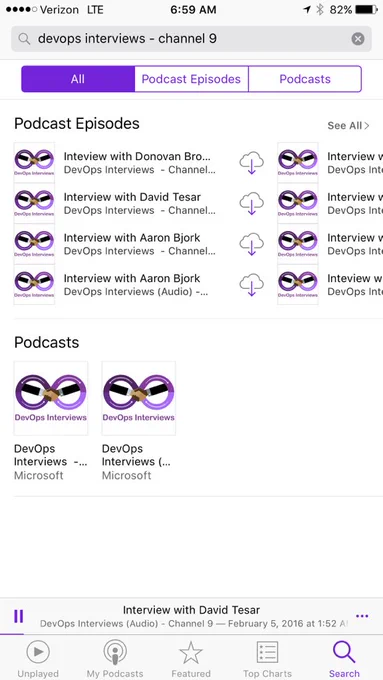Tap artwork beside David Tesar episode
Viewport: 383px width, 680px height.
[x=34, y=203]
